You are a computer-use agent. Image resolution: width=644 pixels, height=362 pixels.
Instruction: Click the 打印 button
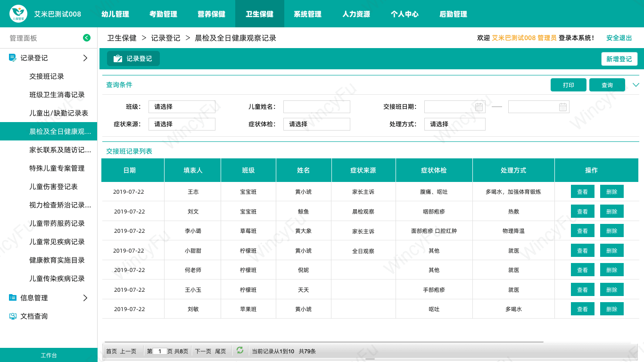(569, 85)
